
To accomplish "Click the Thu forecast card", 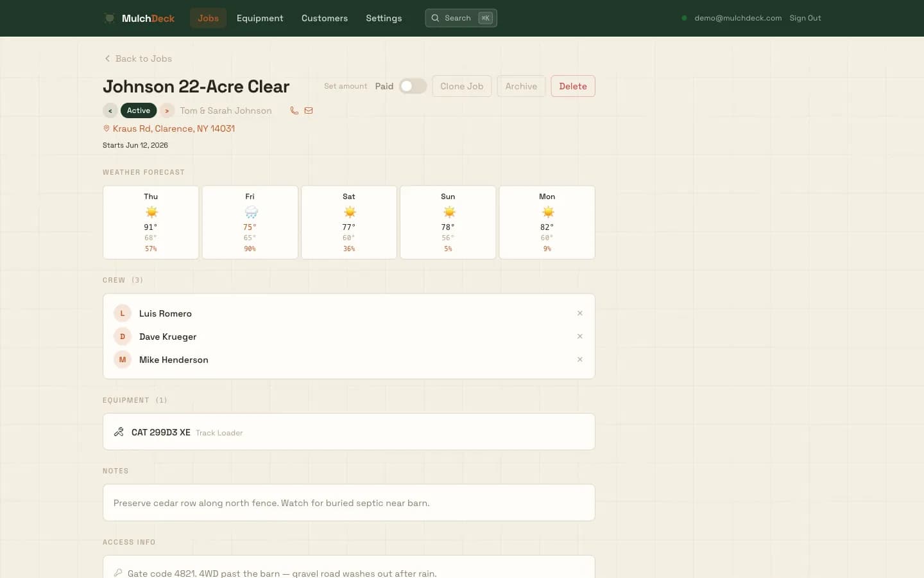I will (151, 222).
